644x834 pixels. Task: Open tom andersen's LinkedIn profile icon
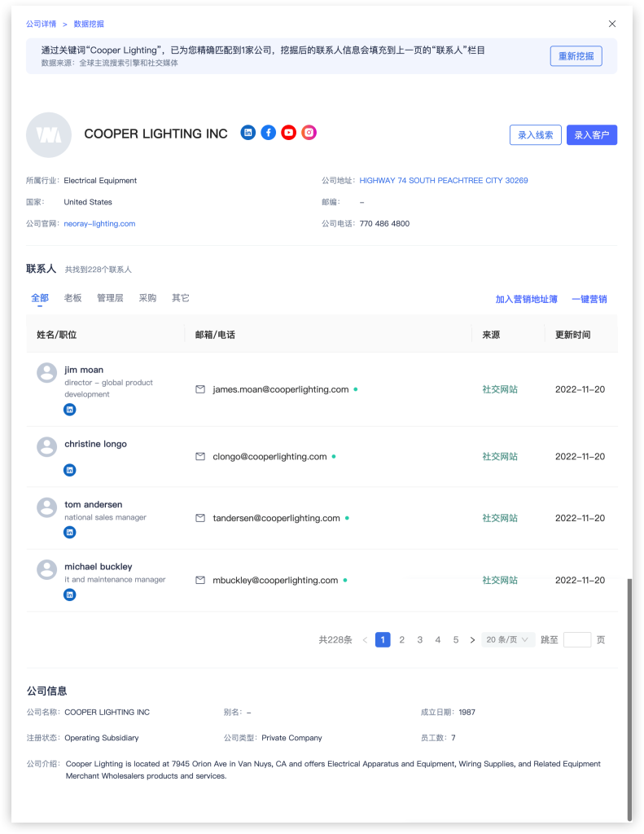click(70, 533)
